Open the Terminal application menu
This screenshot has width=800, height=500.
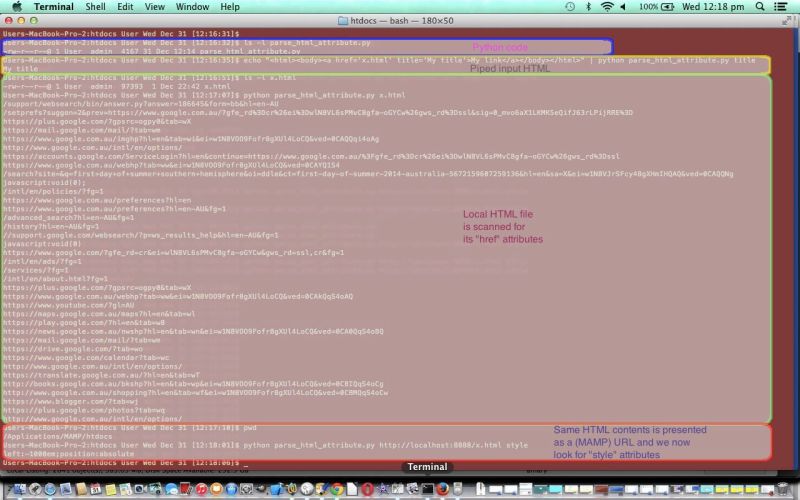click(54, 7)
